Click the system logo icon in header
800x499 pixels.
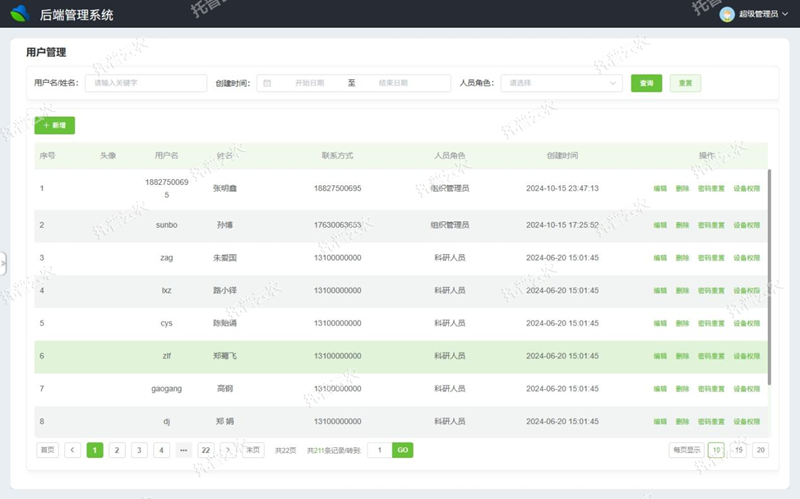pos(20,14)
